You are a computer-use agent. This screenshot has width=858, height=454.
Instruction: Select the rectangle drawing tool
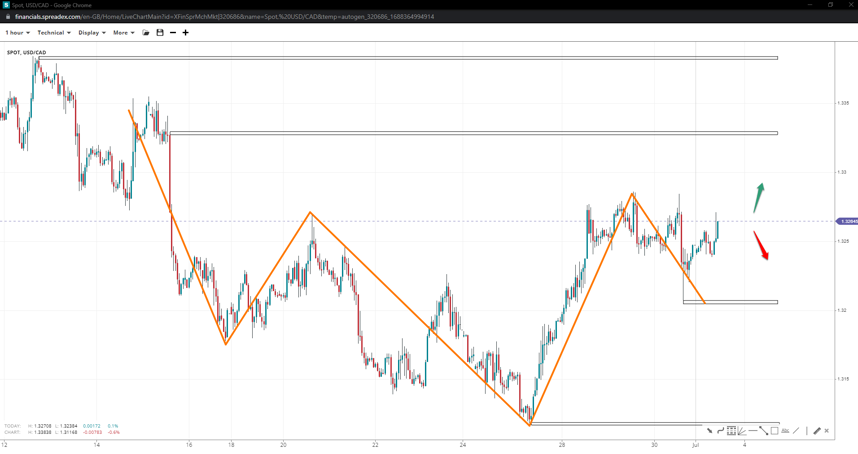click(774, 431)
